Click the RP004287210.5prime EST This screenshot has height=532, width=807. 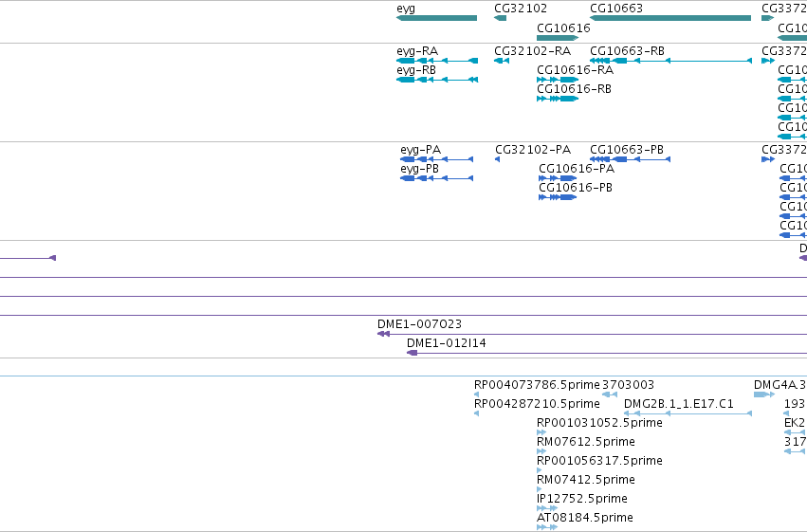(476, 413)
